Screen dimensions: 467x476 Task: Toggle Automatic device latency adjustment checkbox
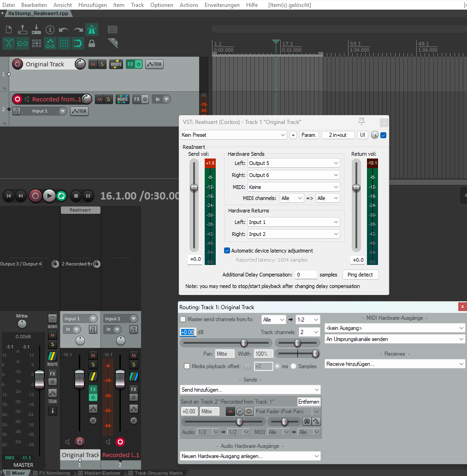pyautogui.click(x=227, y=251)
